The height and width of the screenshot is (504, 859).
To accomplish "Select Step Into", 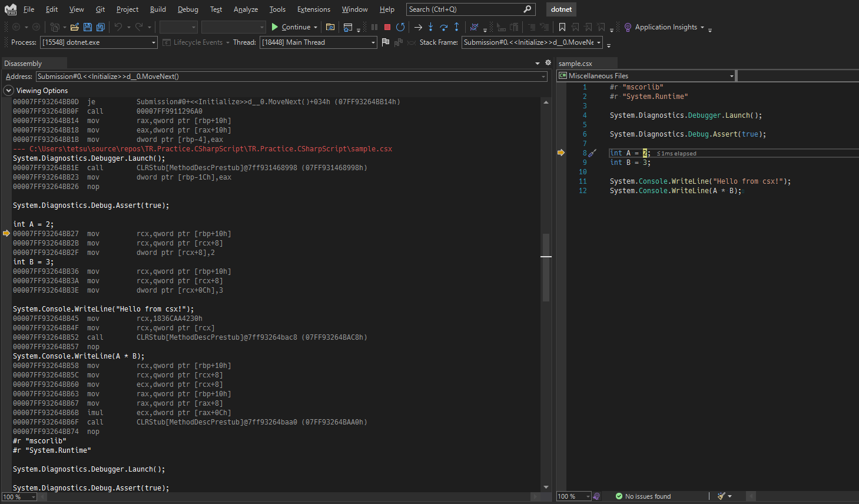I will click(x=430, y=26).
